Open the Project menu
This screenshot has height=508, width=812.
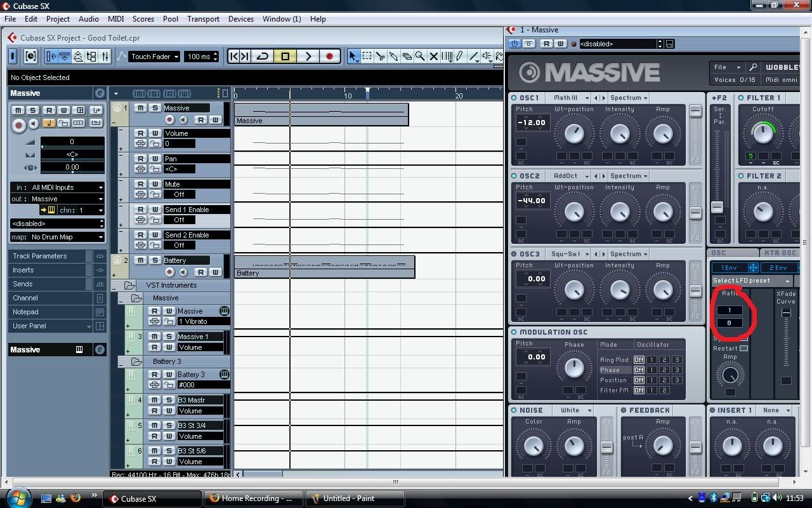pos(58,19)
